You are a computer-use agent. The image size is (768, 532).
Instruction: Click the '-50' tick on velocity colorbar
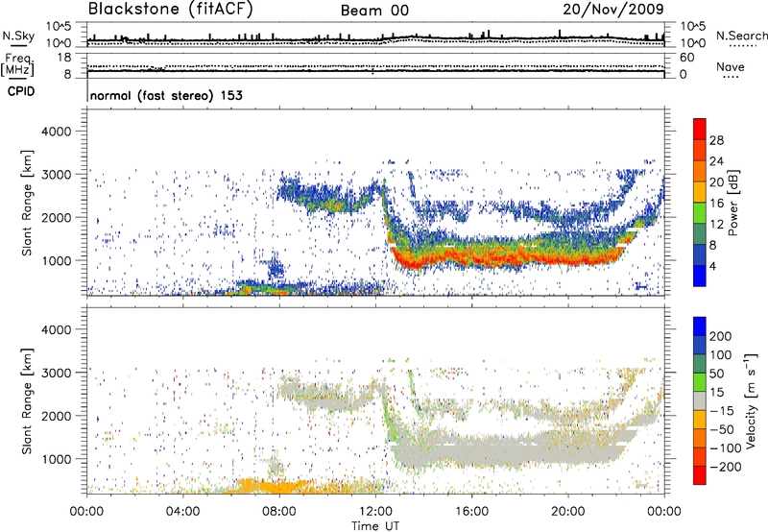pos(721,429)
